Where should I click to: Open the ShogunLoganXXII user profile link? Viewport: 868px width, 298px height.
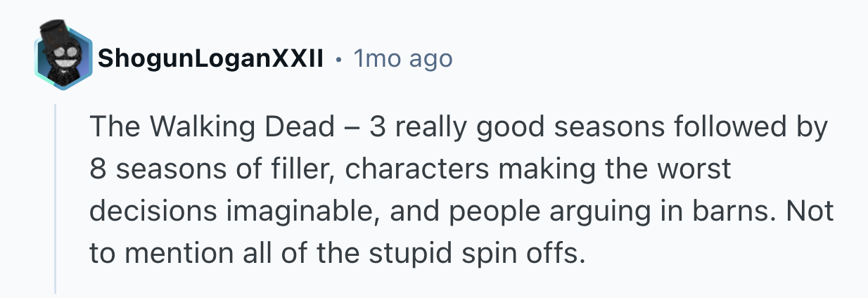[210, 60]
